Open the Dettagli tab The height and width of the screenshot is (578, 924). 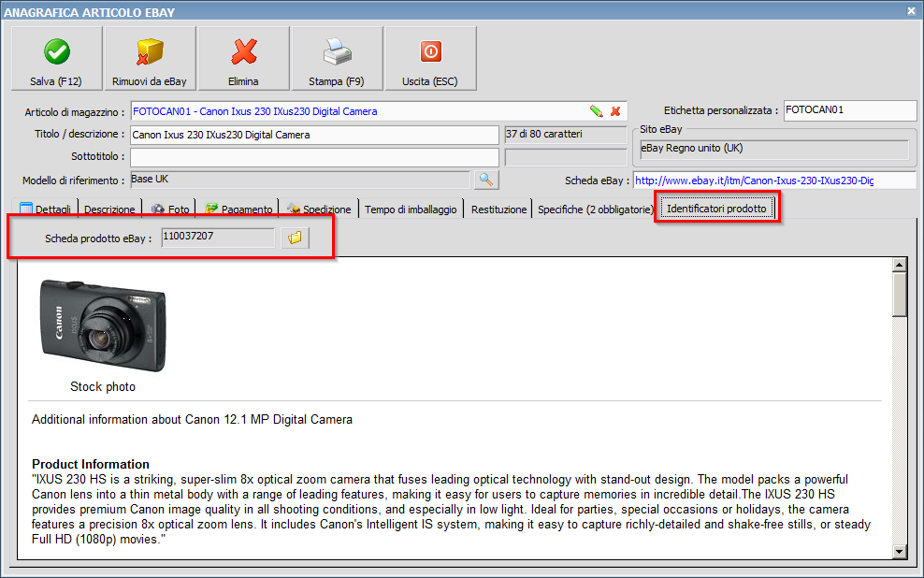tap(46, 210)
